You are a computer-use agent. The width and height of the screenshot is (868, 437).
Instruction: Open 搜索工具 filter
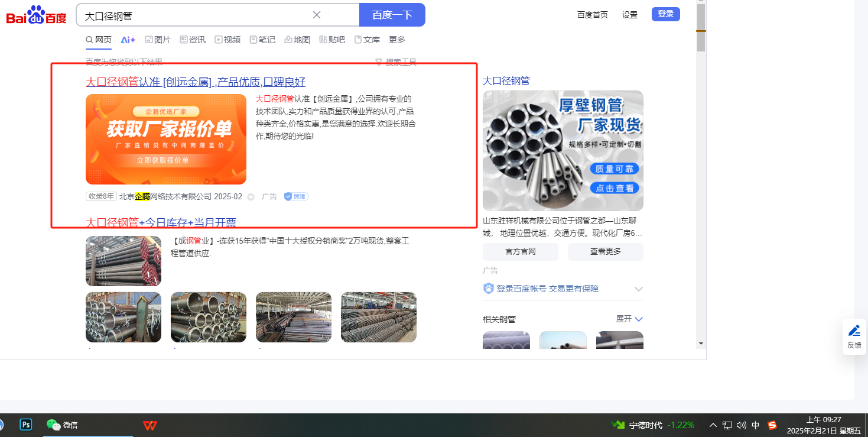[396, 62]
